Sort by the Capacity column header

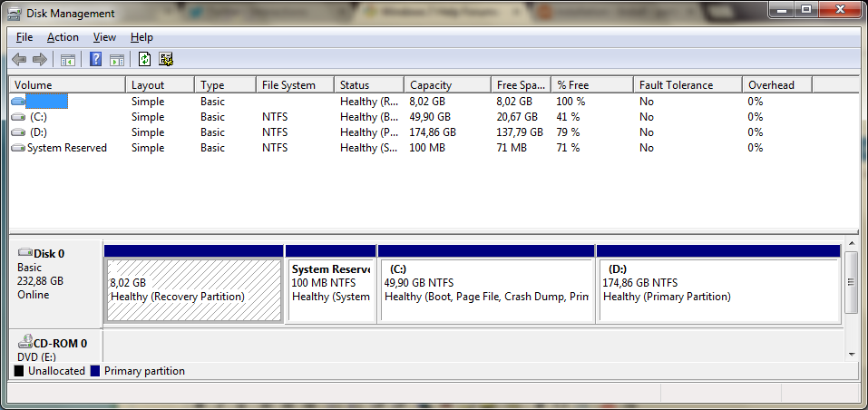(x=448, y=85)
